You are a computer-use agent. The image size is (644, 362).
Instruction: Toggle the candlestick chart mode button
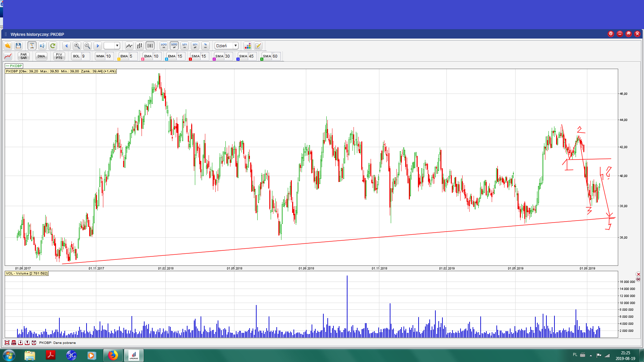[150, 46]
